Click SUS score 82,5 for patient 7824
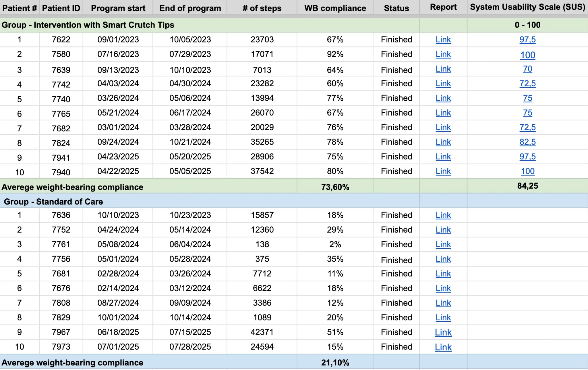The image size is (588, 370). [x=527, y=142]
